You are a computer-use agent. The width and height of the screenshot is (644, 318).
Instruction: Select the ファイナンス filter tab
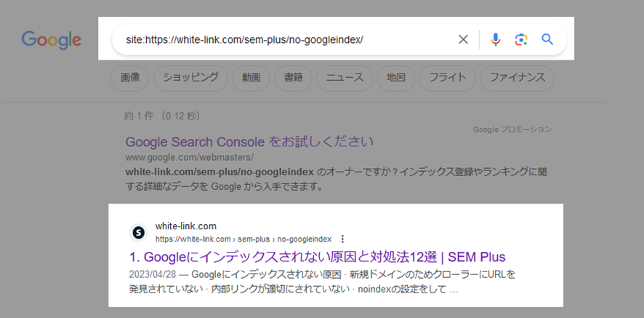click(x=517, y=78)
